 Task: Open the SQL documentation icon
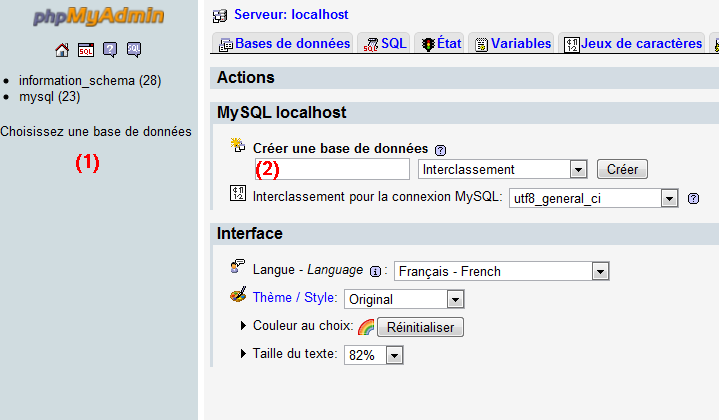pyautogui.click(x=134, y=50)
